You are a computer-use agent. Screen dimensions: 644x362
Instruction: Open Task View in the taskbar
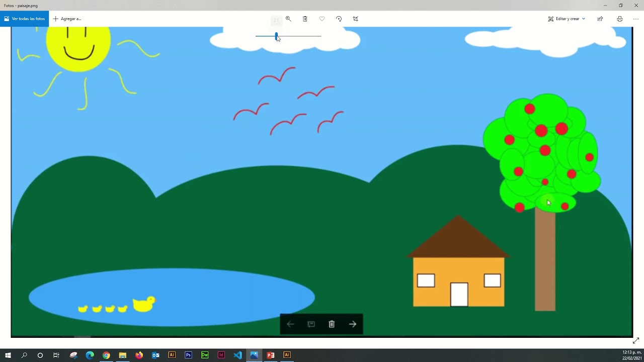coord(56,355)
